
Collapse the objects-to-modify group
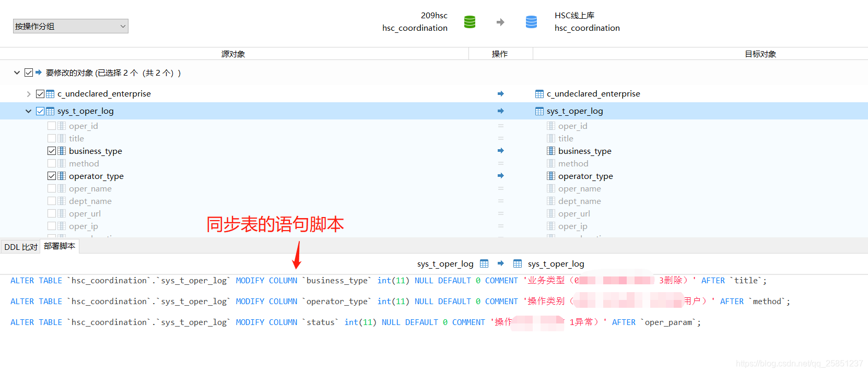[x=17, y=73]
